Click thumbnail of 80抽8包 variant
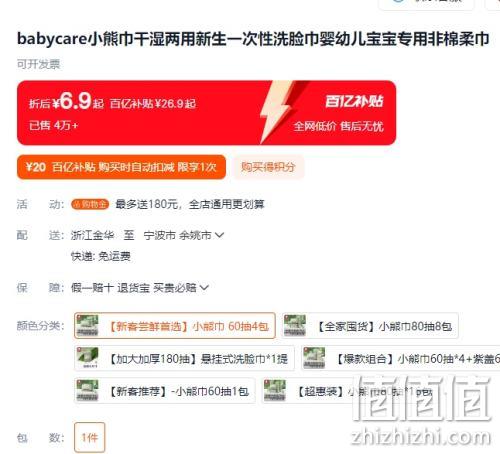The image size is (500, 454). 295,325
